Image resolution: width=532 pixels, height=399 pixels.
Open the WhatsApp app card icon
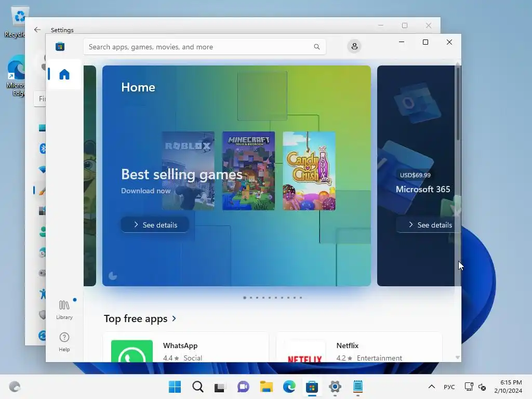point(132,351)
